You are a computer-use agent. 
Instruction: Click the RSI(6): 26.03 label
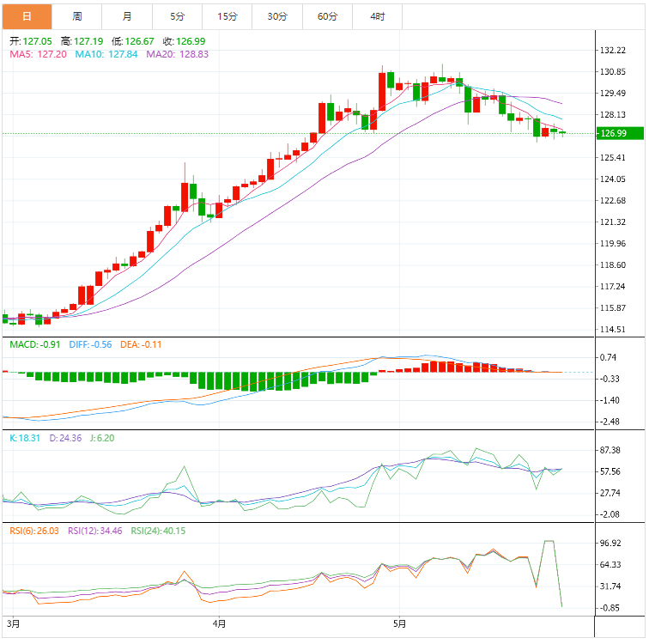[33, 531]
